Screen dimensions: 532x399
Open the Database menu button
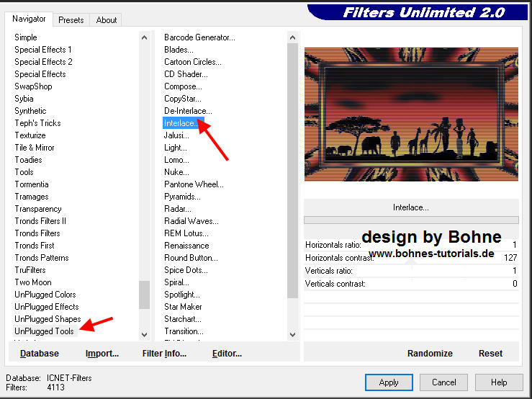tap(40, 354)
